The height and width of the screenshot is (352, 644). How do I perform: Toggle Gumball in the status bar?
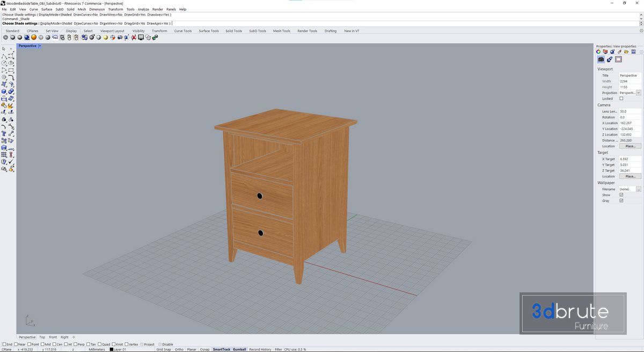pyautogui.click(x=239, y=349)
